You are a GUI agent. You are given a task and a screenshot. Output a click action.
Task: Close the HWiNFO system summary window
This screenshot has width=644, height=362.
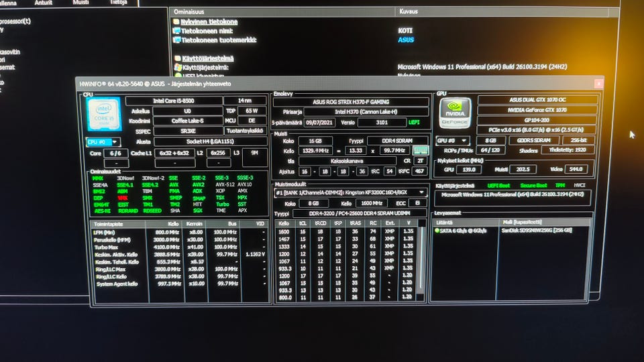[598, 83]
